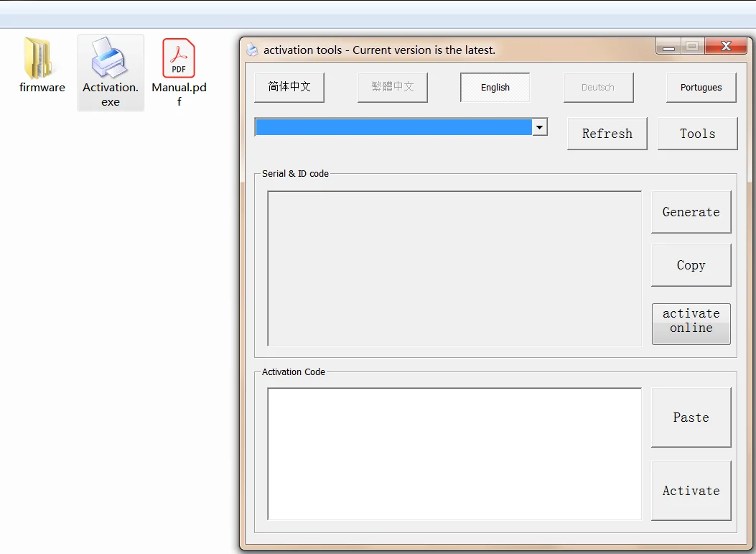Generate the serial and ID code

click(x=691, y=212)
